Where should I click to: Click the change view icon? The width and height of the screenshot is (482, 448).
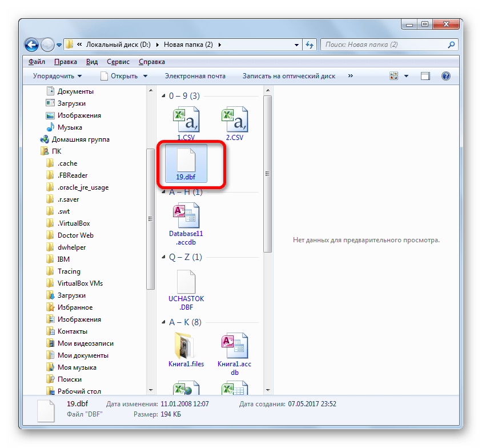pos(394,76)
